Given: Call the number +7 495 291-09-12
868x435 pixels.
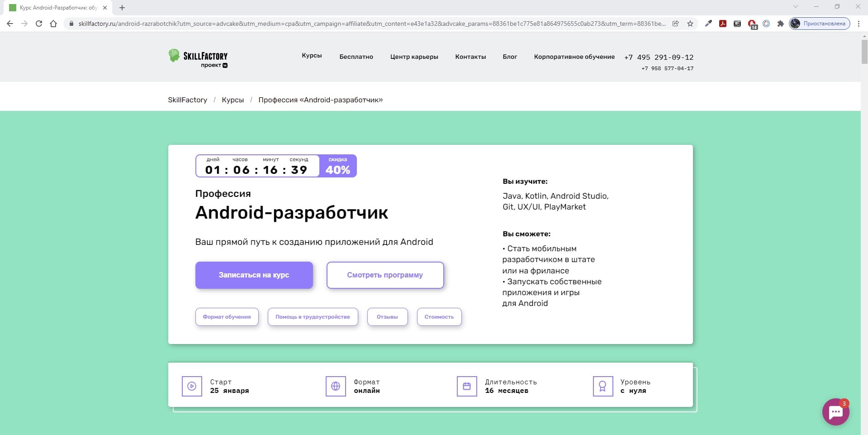Looking at the screenshot, I should click(659, 57).
